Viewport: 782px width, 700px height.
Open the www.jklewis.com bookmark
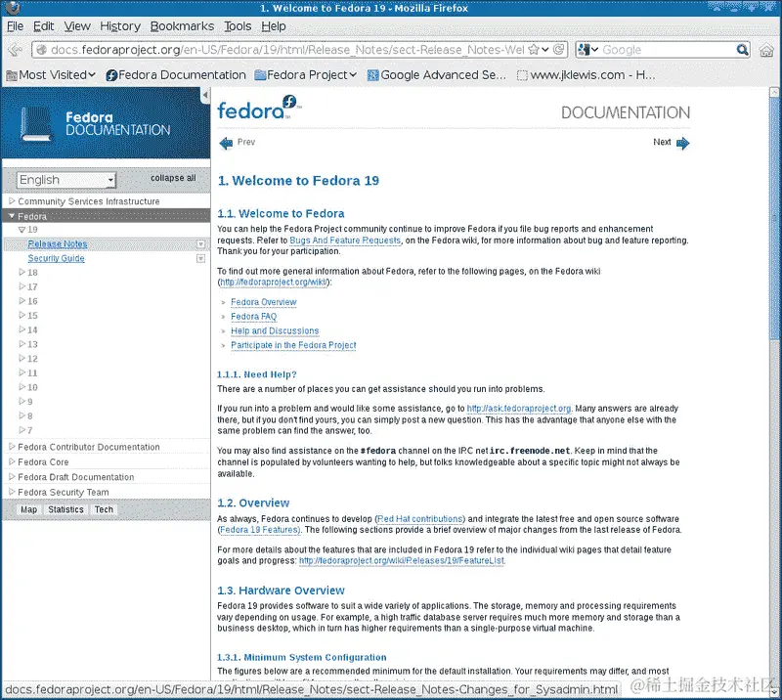point(586,75)
